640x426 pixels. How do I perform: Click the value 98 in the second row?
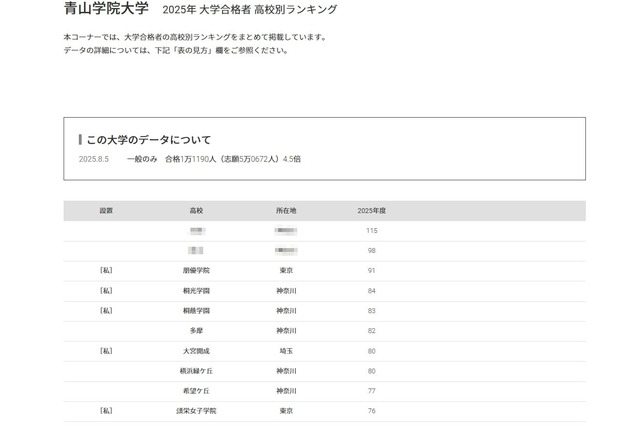[371, 251]
